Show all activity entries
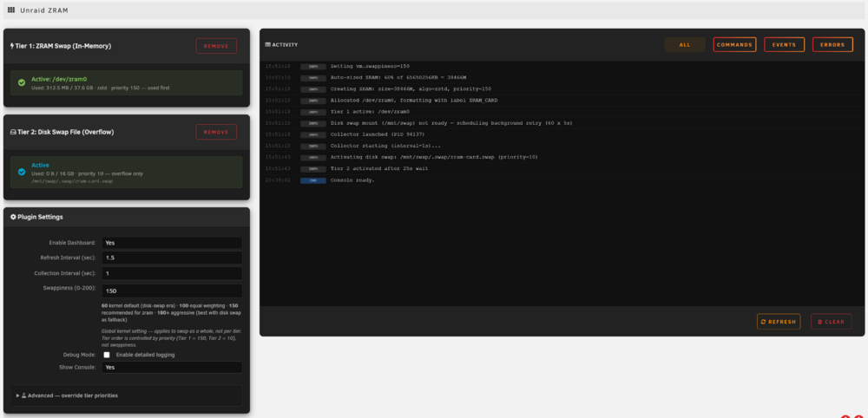Image resolution: width=868 pixels, height=418 pixels. (x=685, y=45)
